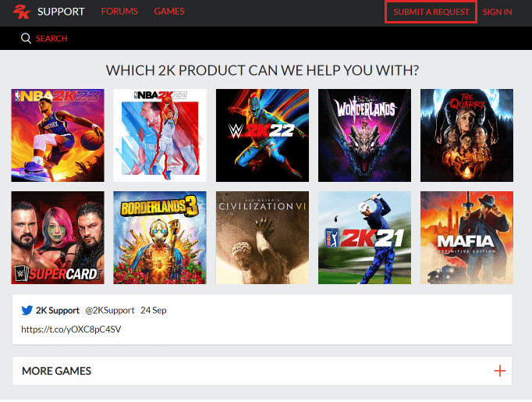This screenshot has height=402, width=532.
Task: Click the SUPPORT home link
Action: (61, 12)
